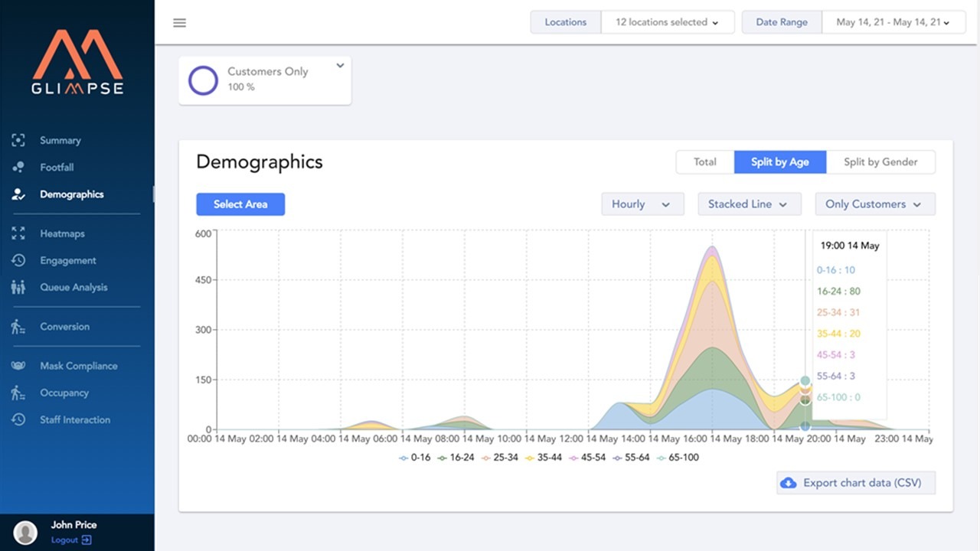The height and width of the screenshot is (551, 980).
Task: Switch to the Split by Gender tab
Action: [x=880, y=161]
